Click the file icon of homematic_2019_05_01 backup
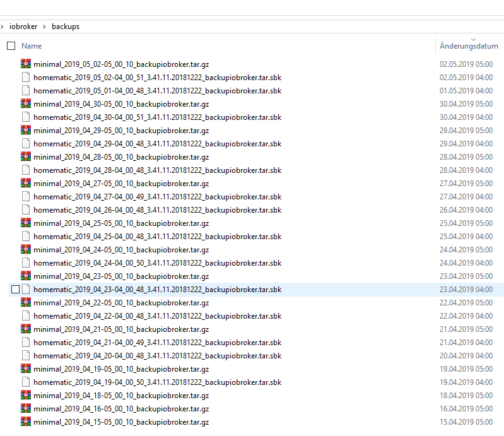The image size is (504, 436). pos(26,90)
